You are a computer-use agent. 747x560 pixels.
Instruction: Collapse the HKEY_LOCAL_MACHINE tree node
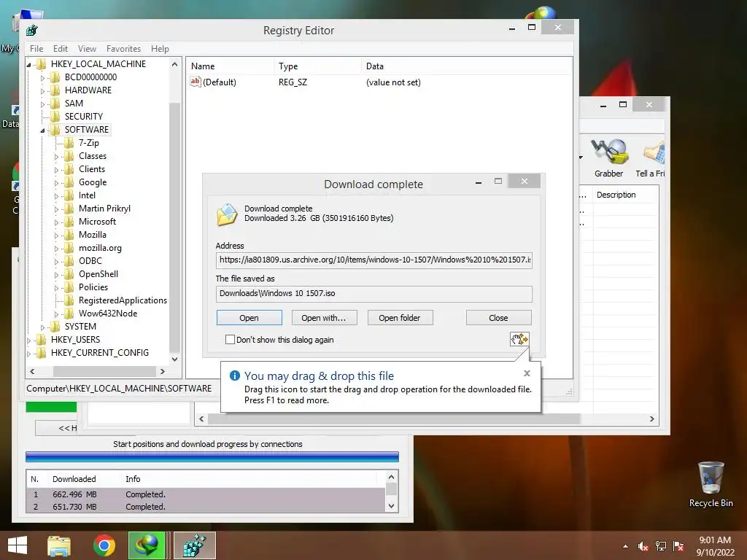(x=29, y=64)
